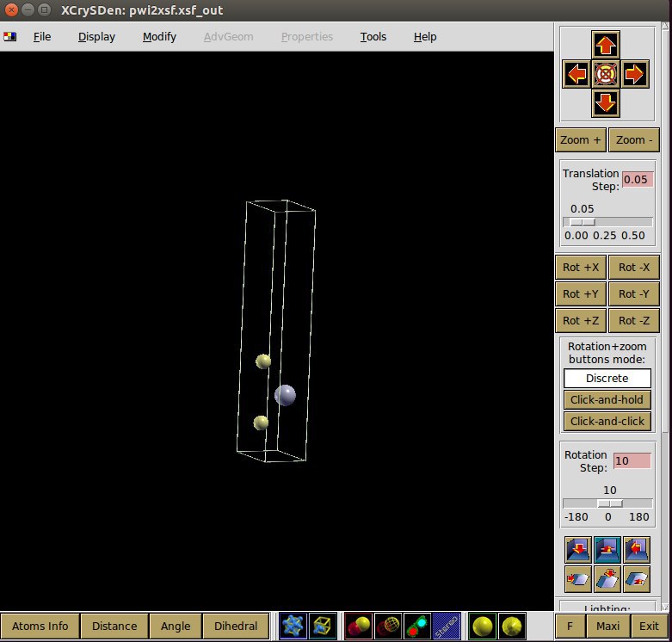Translate the structure down with the down arrow
This screenshot has height=642, width=672.
tap(605, 103)
